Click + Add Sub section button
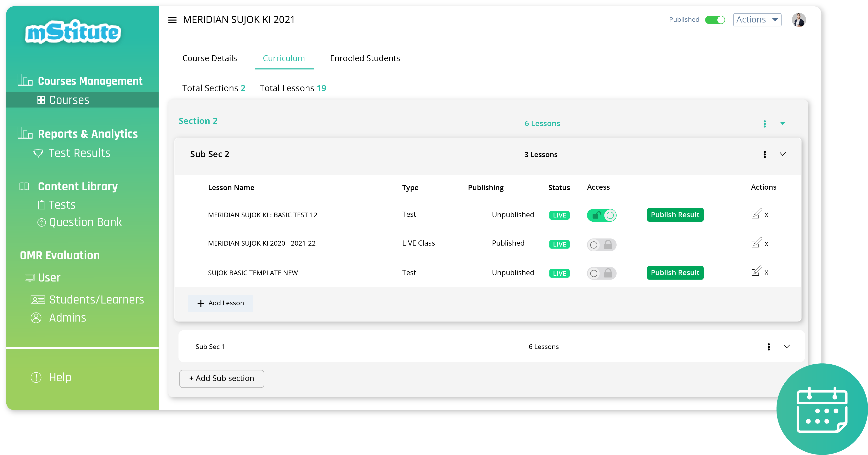This screenshot has width=868, height=455. pyautogui.click(x=222, y=379)
